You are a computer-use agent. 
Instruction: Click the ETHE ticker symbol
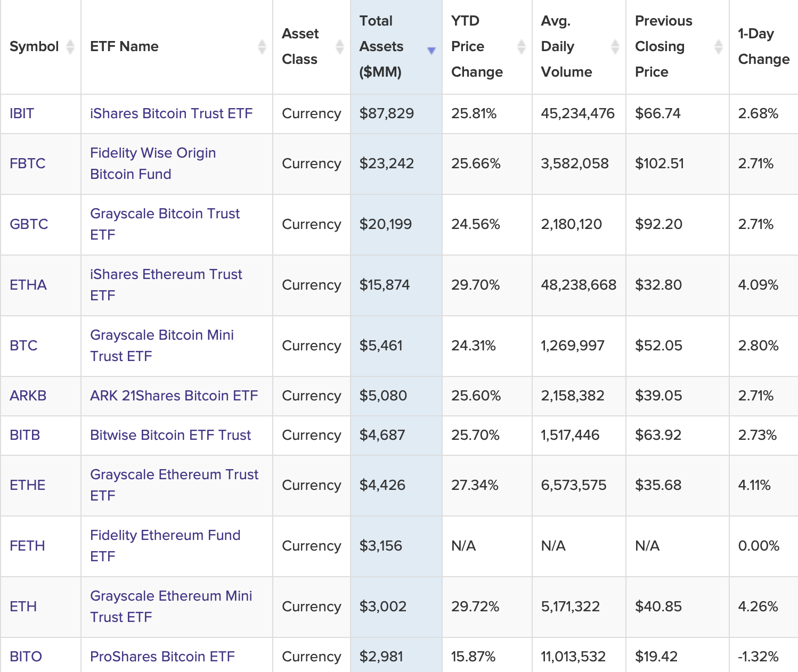click(28, 485)
